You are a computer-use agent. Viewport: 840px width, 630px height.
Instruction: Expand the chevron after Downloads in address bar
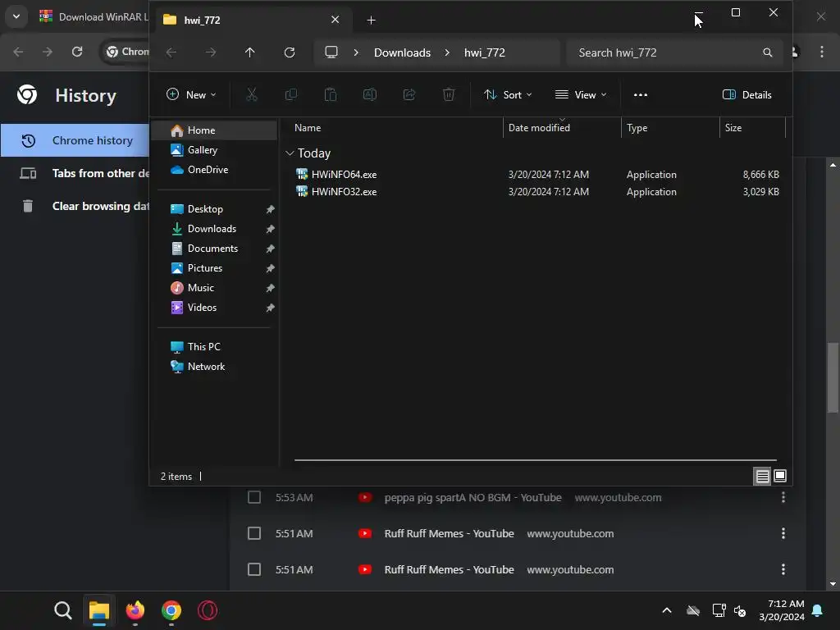(x=447, y=52)
